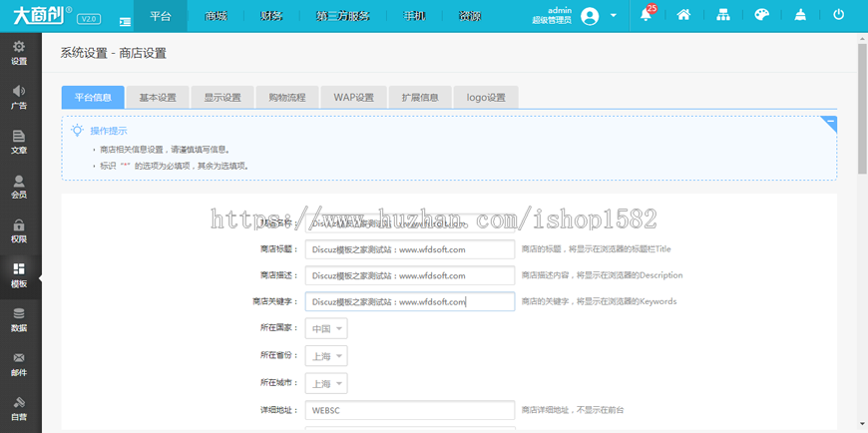Go to home via house icon

click(683, 15)
